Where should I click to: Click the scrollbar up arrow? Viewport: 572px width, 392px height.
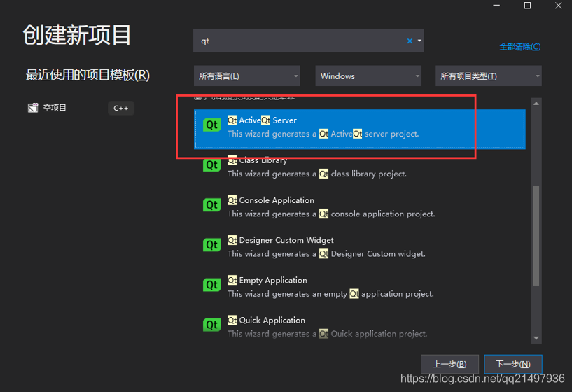coord(536,104)
